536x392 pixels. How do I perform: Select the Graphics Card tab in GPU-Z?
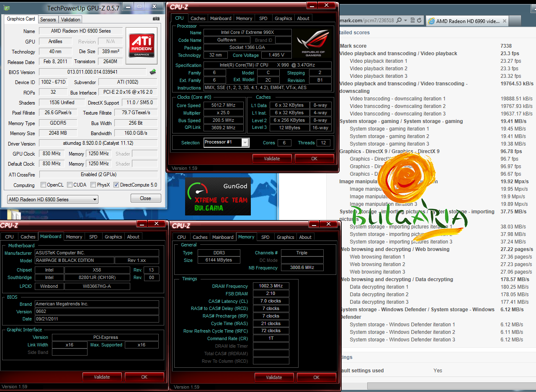(x=21, y=19)
